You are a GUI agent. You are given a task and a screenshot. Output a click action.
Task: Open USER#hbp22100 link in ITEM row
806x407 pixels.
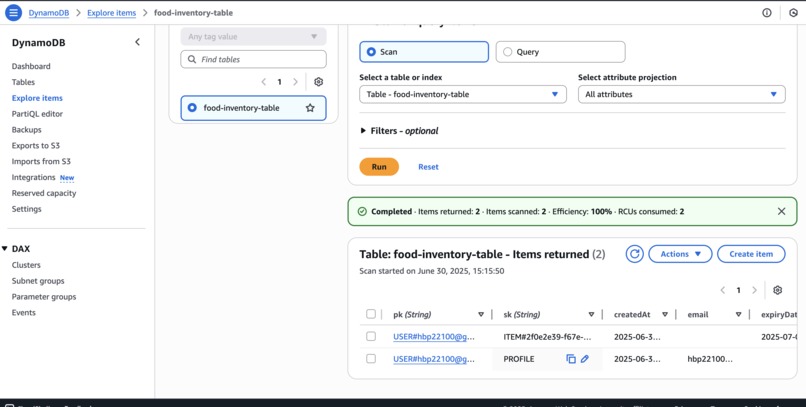(434, 337)
